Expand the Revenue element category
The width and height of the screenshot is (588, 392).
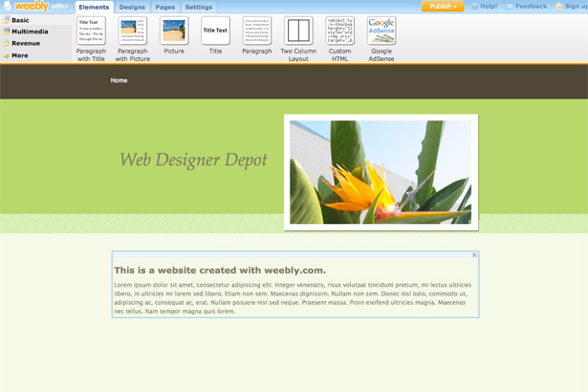26,43
